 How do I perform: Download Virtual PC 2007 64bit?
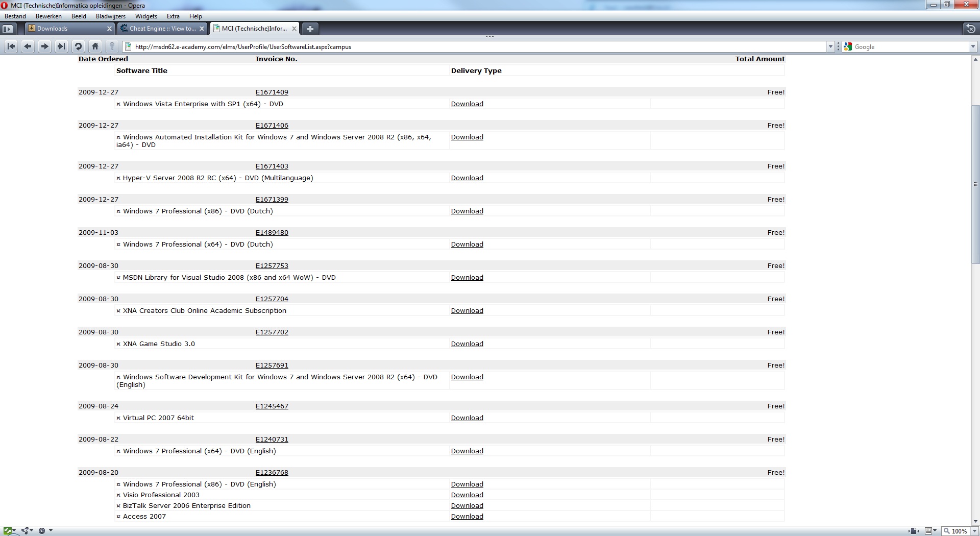(467, 418)
